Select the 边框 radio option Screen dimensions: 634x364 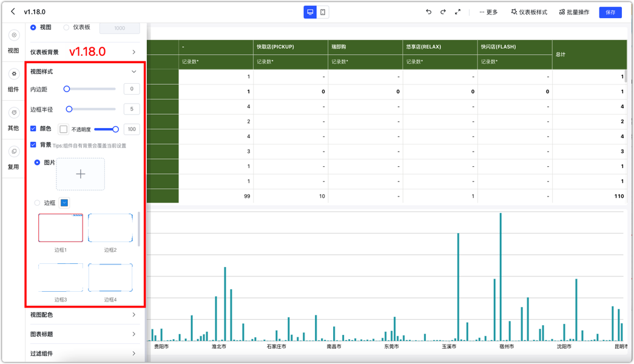click(37, 203)
